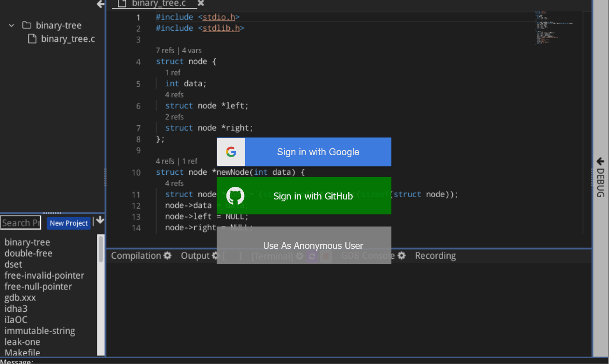
Task: Open the Compilation tab
Action: (x=136, y=255)
